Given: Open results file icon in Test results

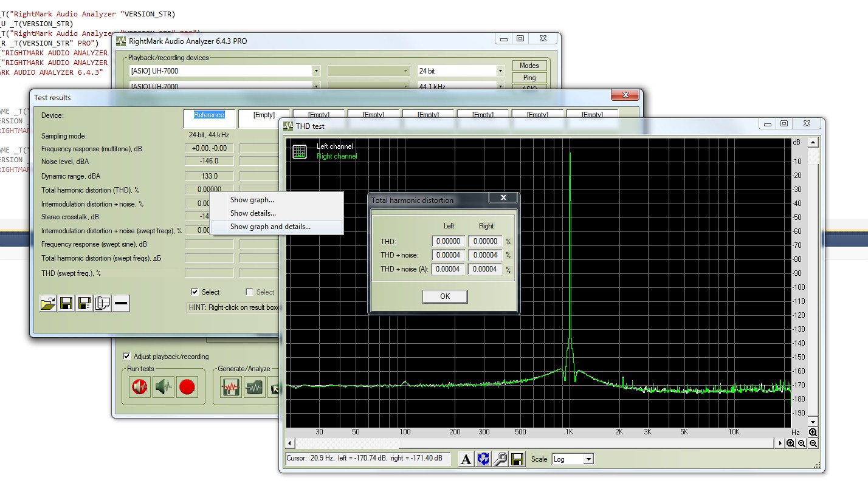Looking at the screenshot, I should point(48,304).
